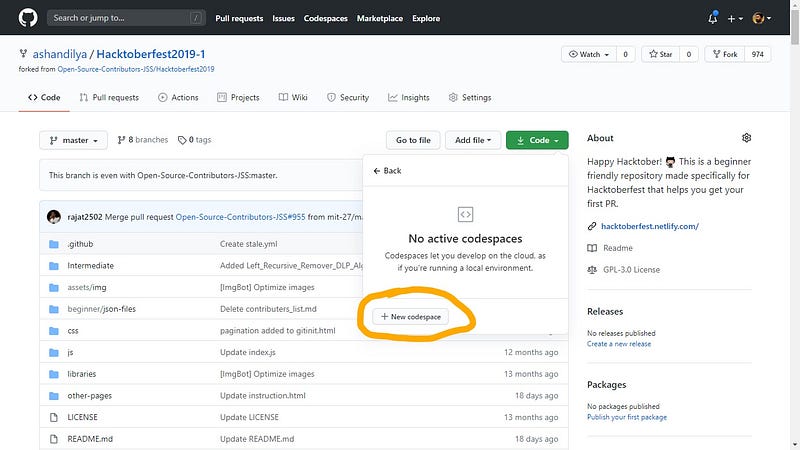This screenshot has width=800, height=450.
Task: Open the user avatar menu
Action: (761, 18)
